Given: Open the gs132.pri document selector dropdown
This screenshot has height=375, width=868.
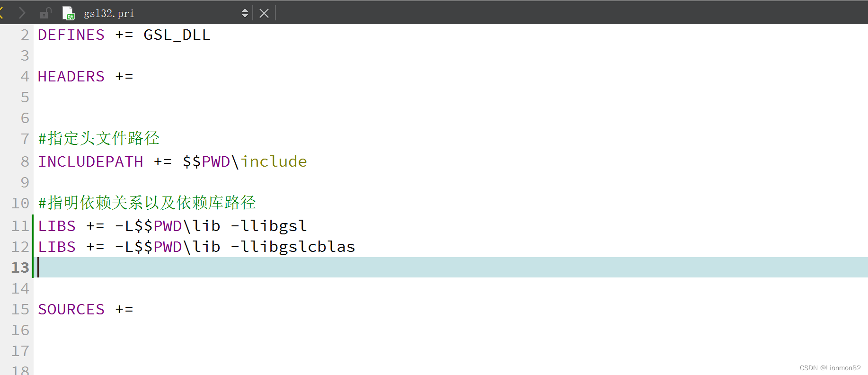Looking at the screenshot, I should 245,13.
